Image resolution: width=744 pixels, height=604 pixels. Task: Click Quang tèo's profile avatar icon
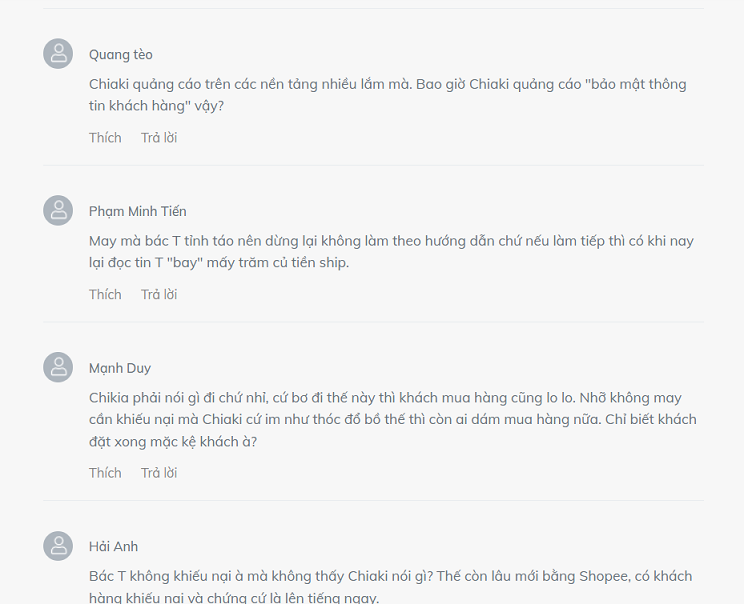coord(58,54)
